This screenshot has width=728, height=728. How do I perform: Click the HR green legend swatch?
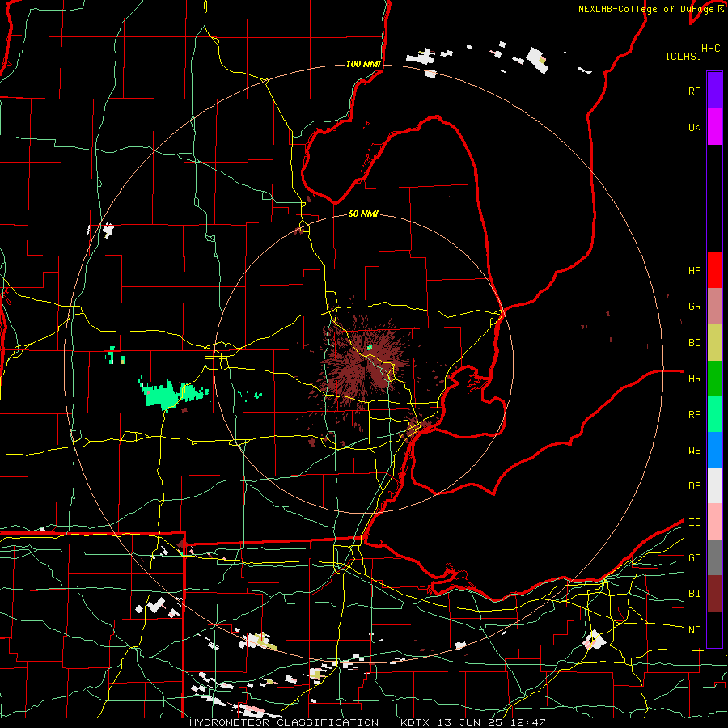click(x=714, y=379)
